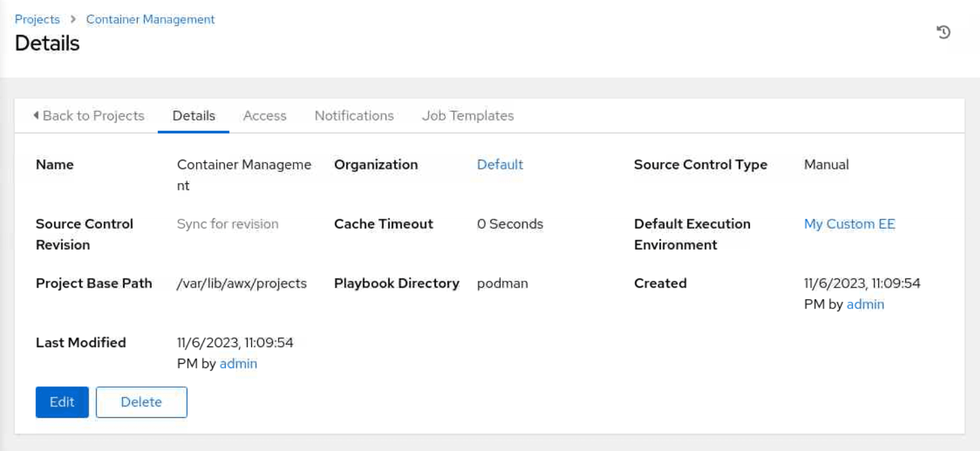
Task: Click the Delete project button
Action: coord(141,402)
